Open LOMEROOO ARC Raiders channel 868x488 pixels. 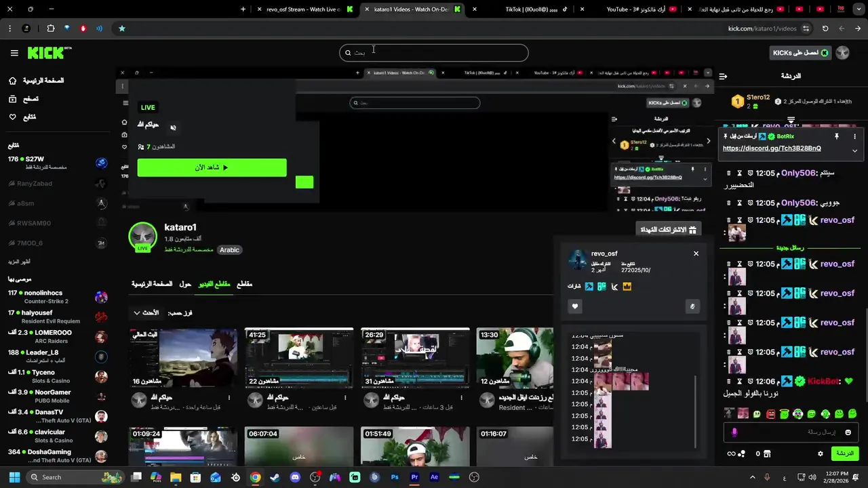coord(58,336)
